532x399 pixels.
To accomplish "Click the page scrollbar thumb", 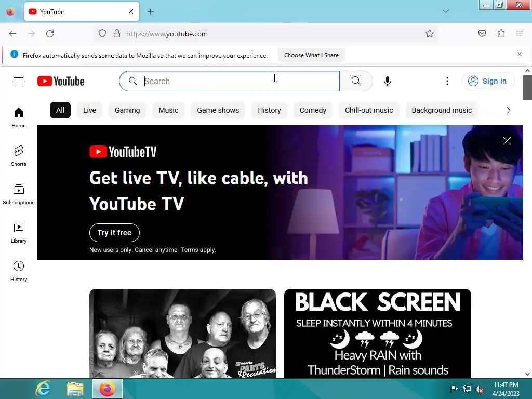I will tap(527, 87).
